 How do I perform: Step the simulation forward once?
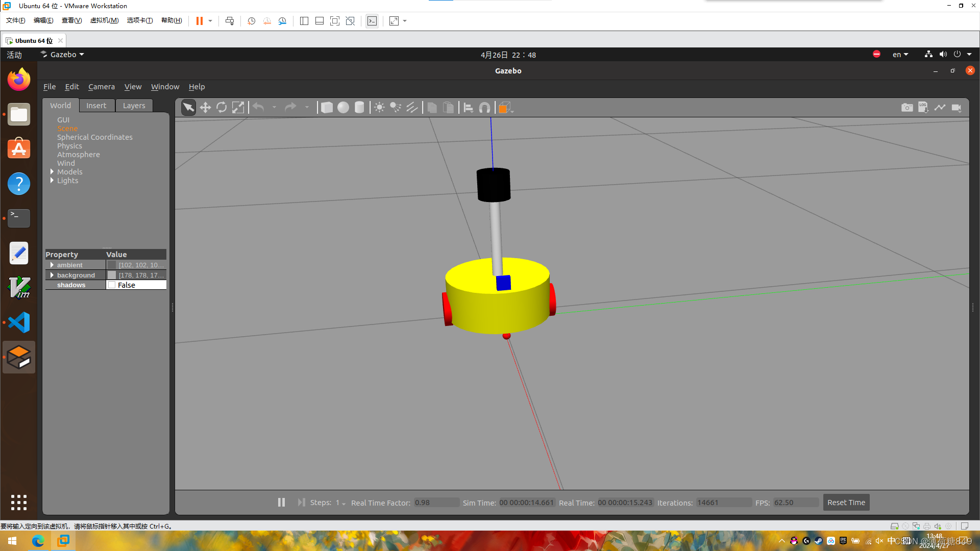[x=301, y=503]
